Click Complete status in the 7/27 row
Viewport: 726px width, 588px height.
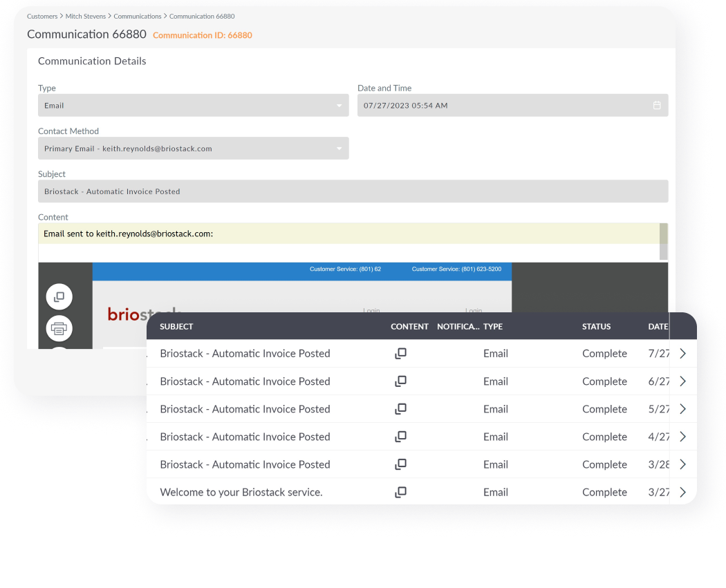pos(605,354)
